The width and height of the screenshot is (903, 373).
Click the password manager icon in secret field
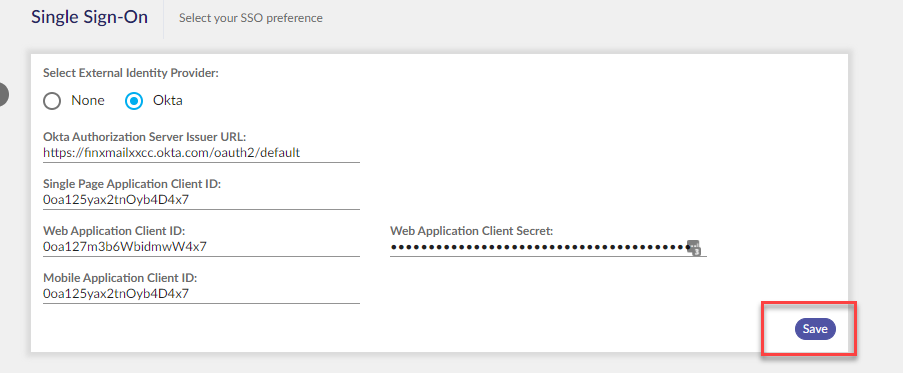pos(695,248)
